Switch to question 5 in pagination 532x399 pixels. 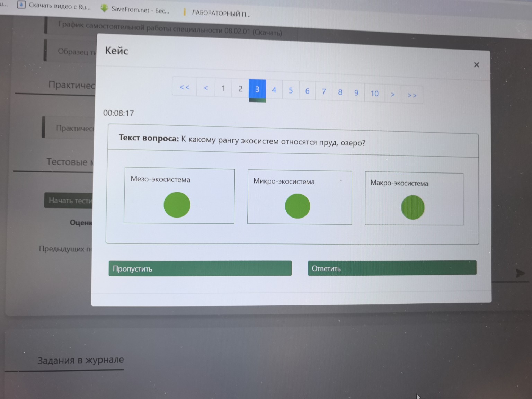click(x=291, y=91)
